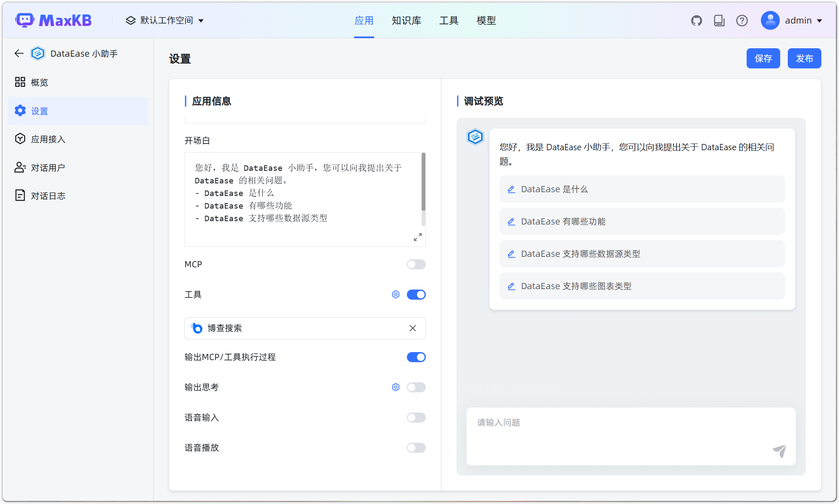Click the send message paper plane

click(x=779, y=451)
